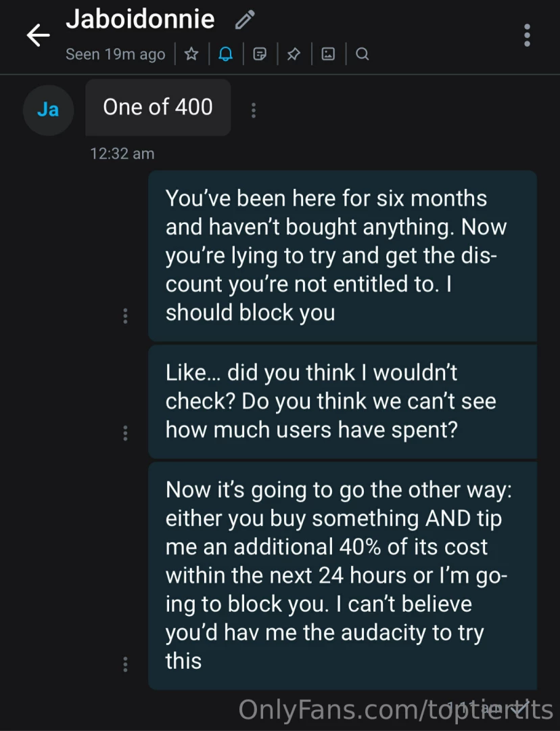
Task: Search within this conversation
Action: tap(362, 54)
